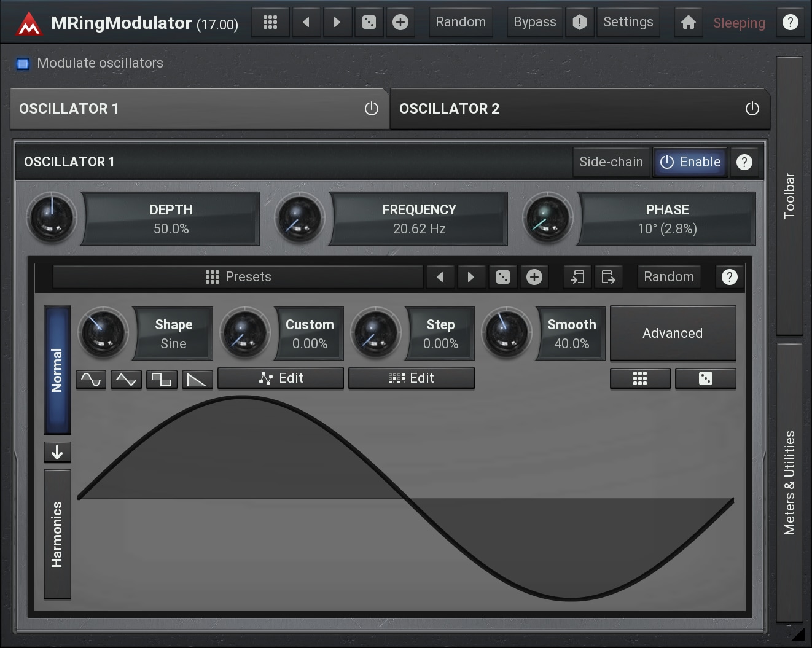Click the Depth knob

tap(52, 218)
